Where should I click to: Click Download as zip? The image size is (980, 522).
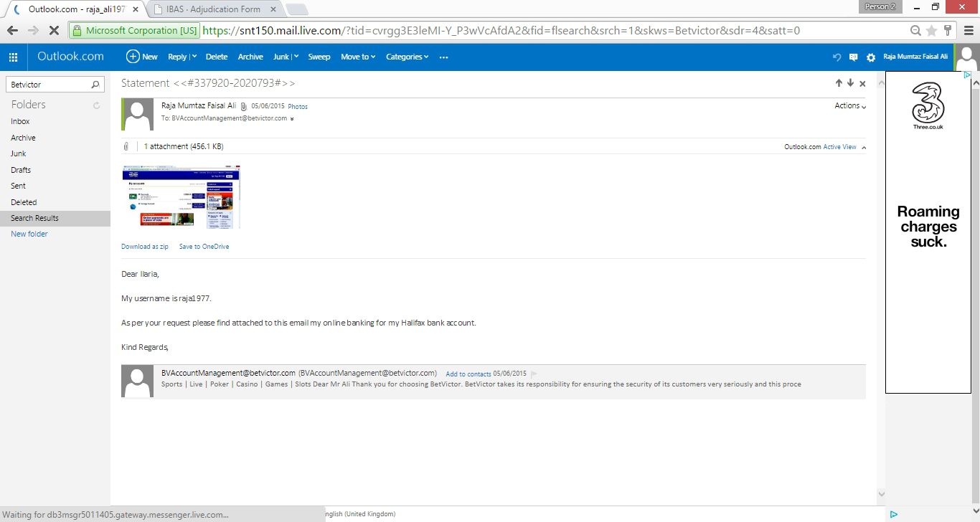(145, 247)
